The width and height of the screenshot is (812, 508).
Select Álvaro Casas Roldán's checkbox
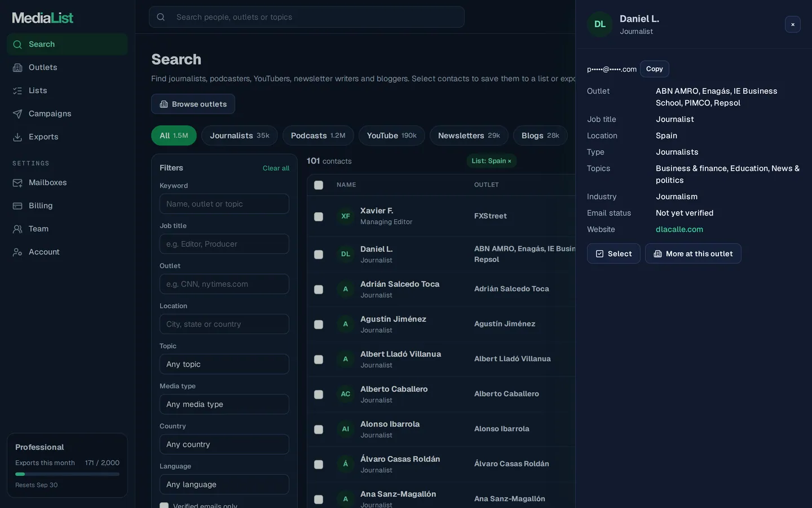pos(319,465)
